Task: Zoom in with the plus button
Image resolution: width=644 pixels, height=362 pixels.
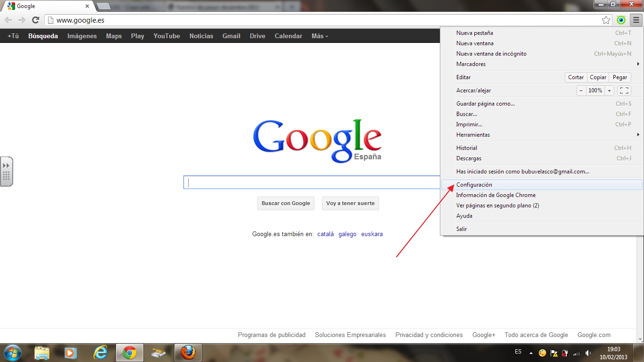Action: tap(609, 90)
